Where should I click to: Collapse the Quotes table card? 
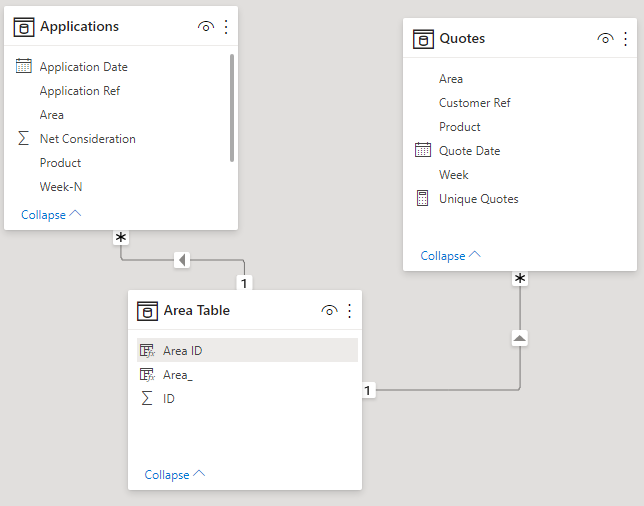450,255
